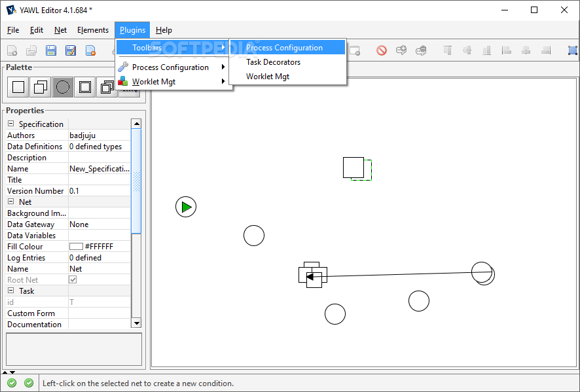Click the blue resize element toolbar icon
Screen dimensions: 580x392
pyautogui.click(x=573, y=50)
